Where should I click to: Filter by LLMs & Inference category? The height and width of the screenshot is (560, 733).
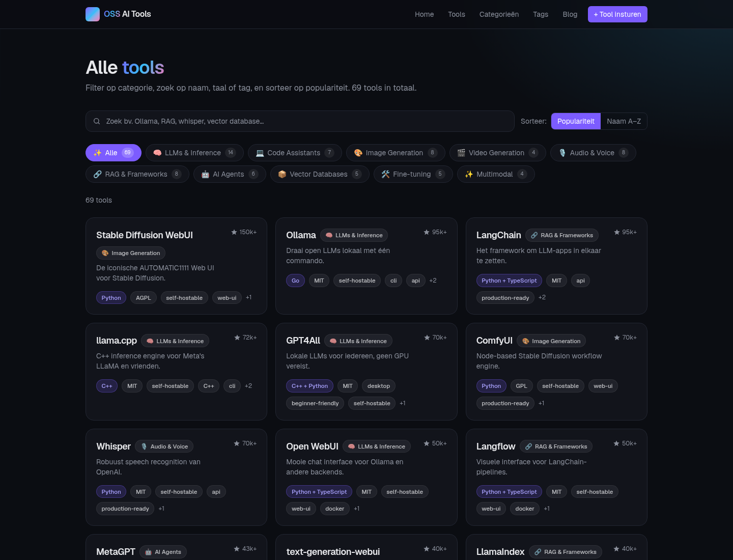[194, 153]
